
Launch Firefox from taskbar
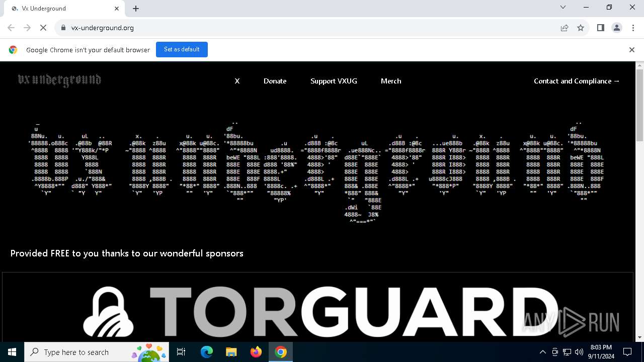256,352
